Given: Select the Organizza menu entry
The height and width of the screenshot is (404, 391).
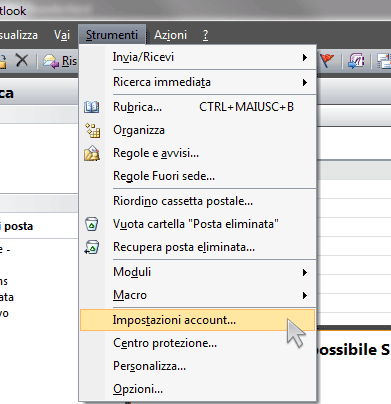Looking at the screenshot, I should (198, 130).
